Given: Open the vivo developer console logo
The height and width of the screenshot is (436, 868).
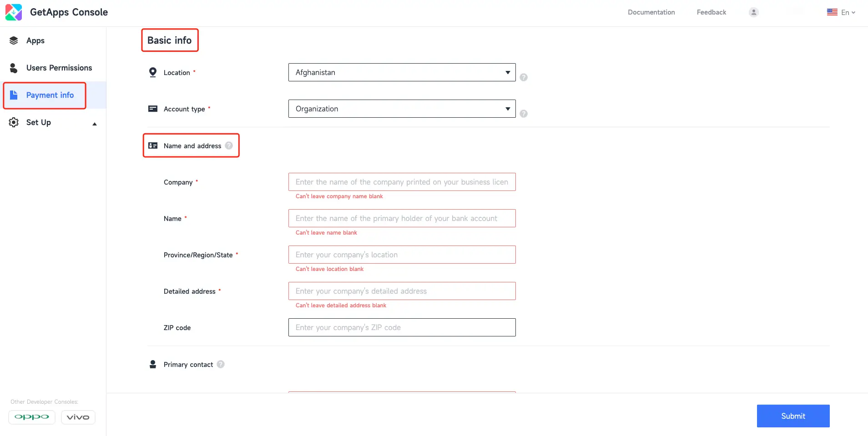Looking at the screenshot, I should pos(78,417).
